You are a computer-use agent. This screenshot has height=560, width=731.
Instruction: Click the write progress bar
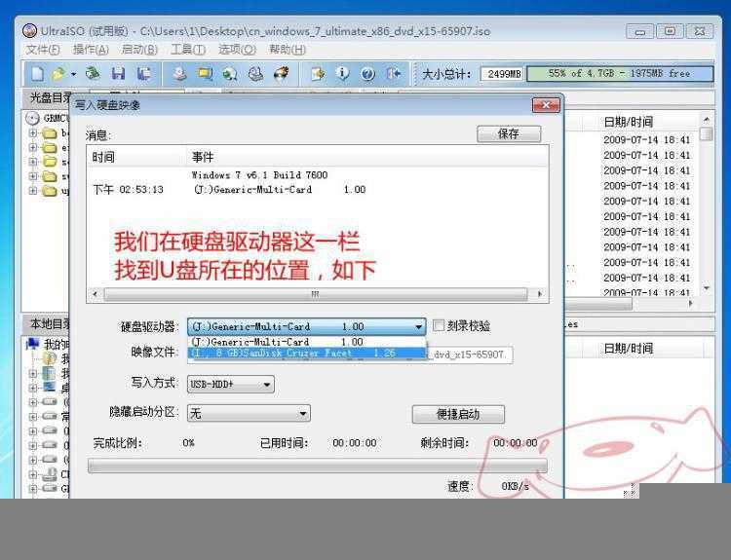318,466
